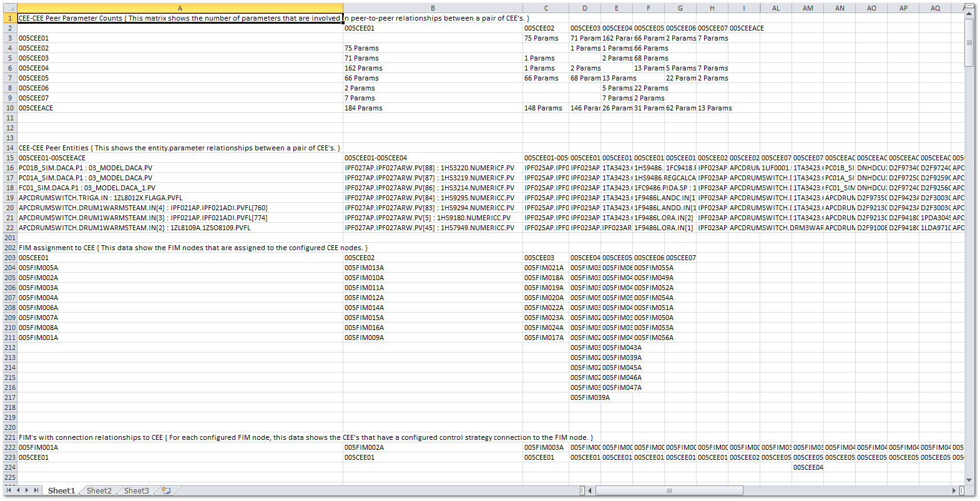This screenshot has width=980, height=501.
Task: Click the Select All corner button
Action: (10, 8)
